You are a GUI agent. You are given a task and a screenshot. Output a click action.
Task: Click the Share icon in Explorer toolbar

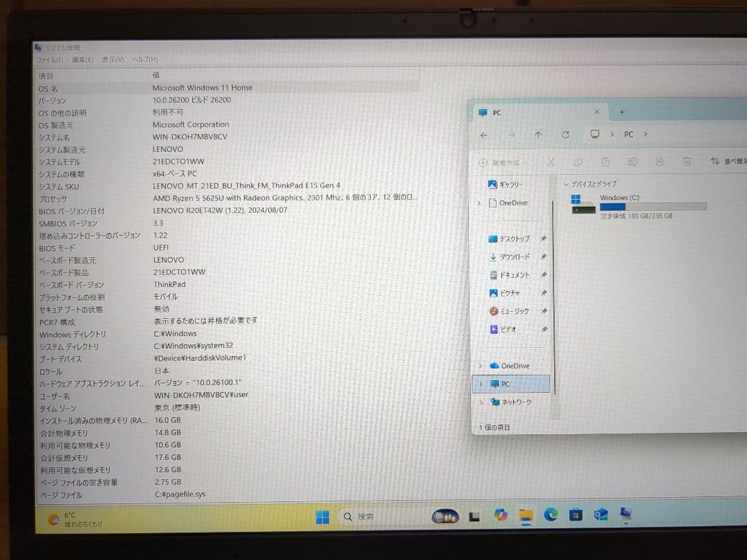point(659,161)
